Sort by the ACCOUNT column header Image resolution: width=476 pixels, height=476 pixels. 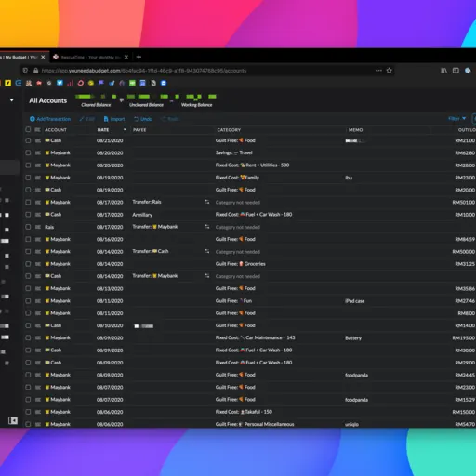pyautogui.click(x=56, y=130)
